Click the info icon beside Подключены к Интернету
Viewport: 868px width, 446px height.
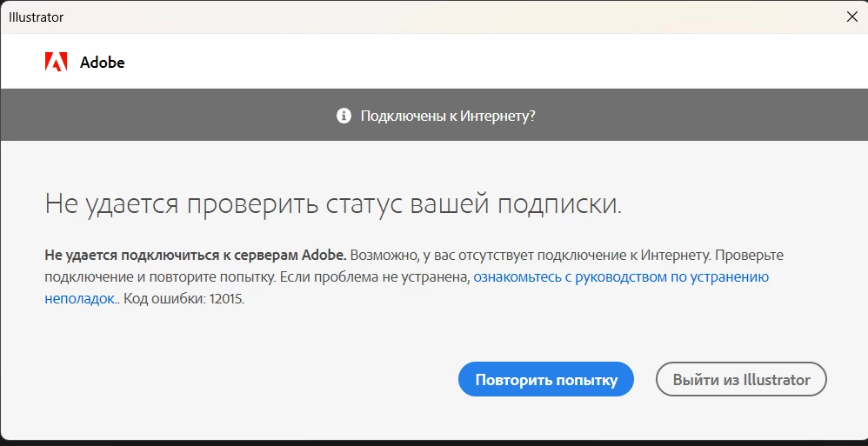(344, 116)
